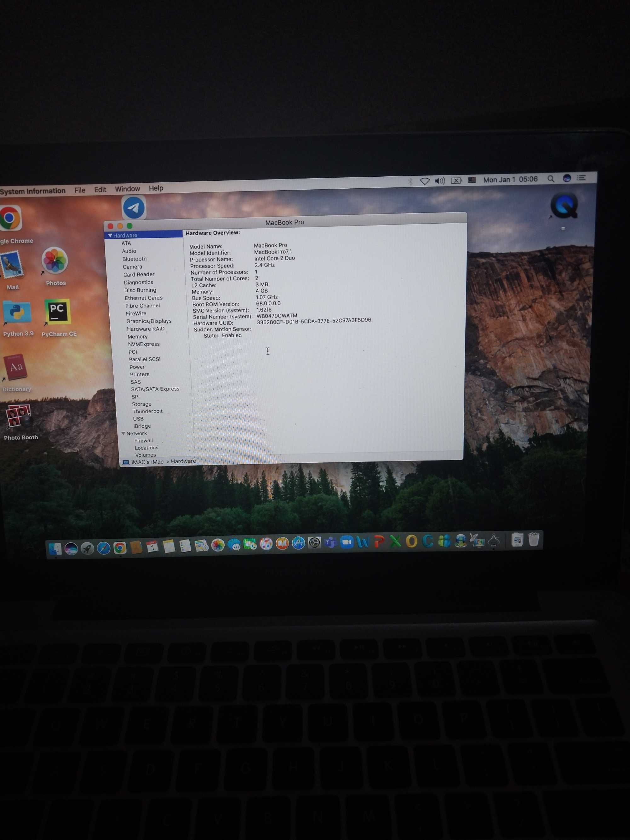This screenshot has height=840, width=630.
Task: Open the yellow O Office icon in Dock
Action: 411,541
